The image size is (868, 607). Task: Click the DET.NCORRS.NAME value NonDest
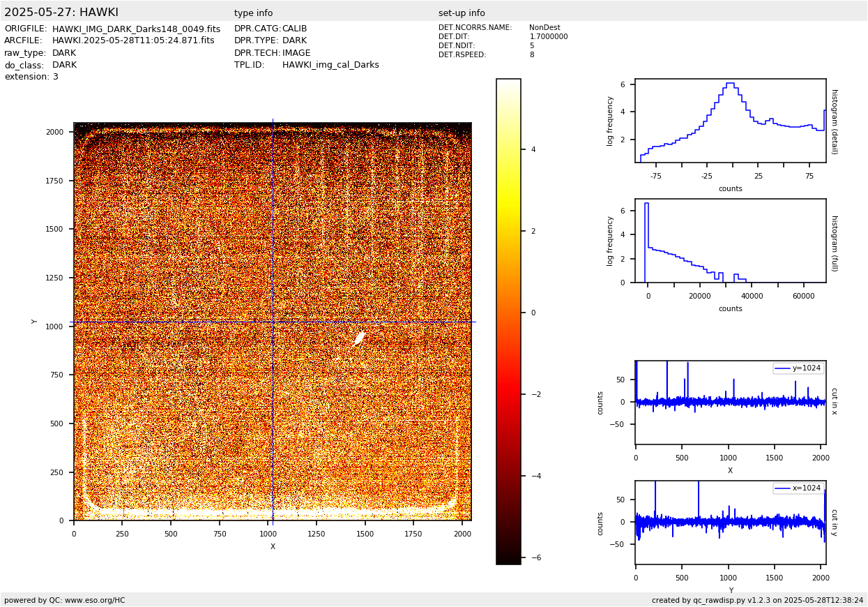pos(544,28)
